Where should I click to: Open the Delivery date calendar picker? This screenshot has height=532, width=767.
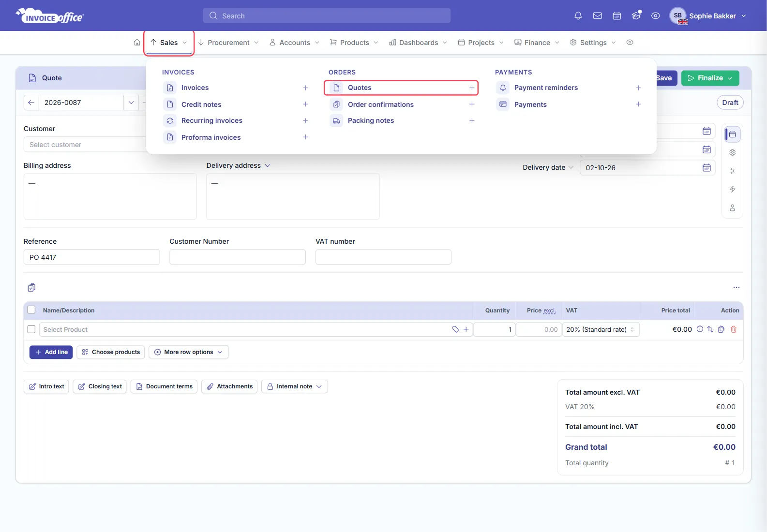pyautogui.click(x=707, y=168)
